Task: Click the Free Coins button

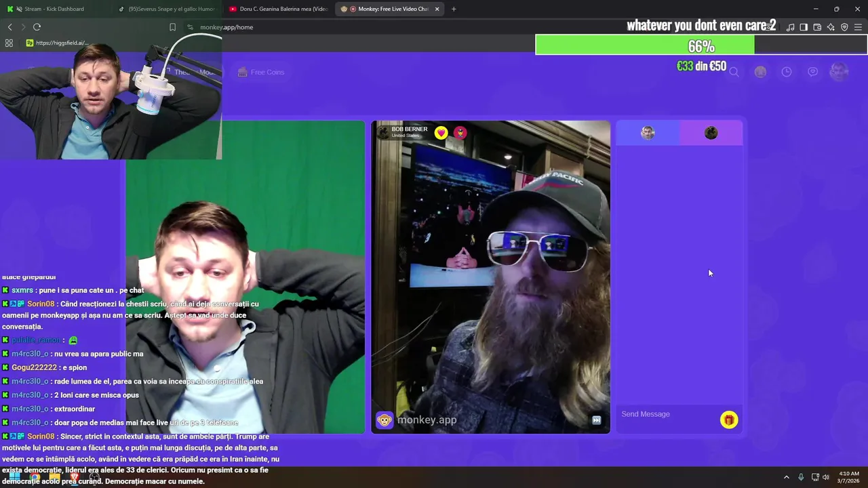Action: tap(261, 72)
